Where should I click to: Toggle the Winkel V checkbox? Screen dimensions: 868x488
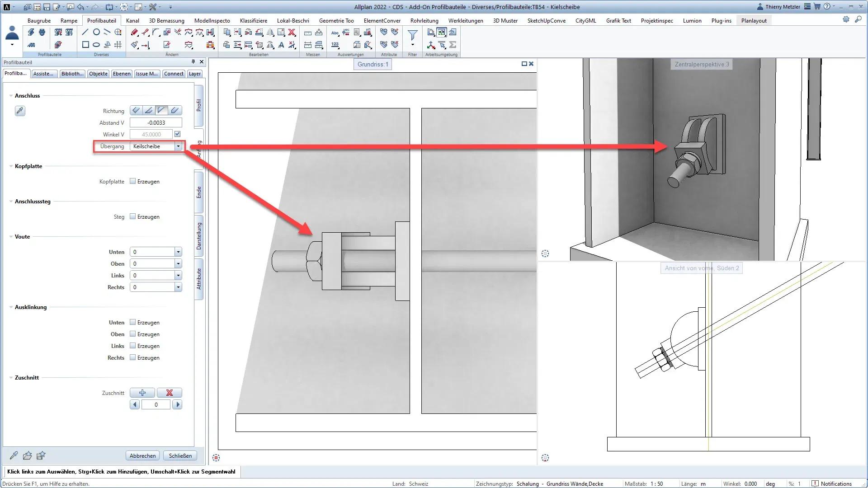178,134
